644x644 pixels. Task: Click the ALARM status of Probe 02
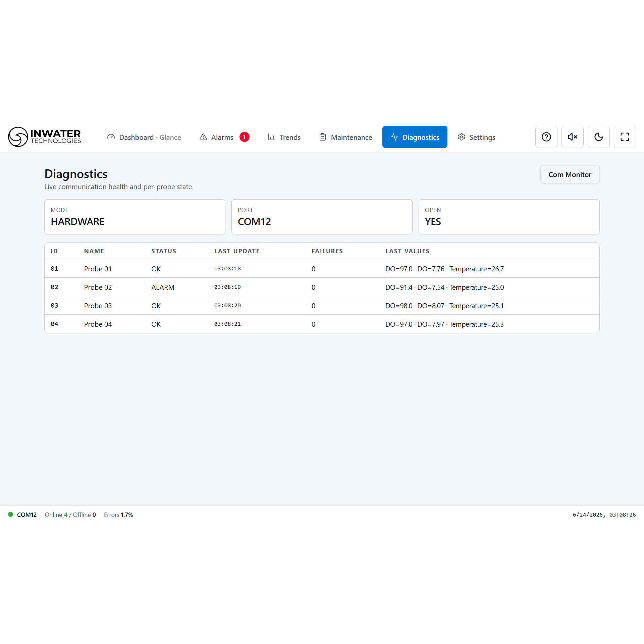(163, 287)
